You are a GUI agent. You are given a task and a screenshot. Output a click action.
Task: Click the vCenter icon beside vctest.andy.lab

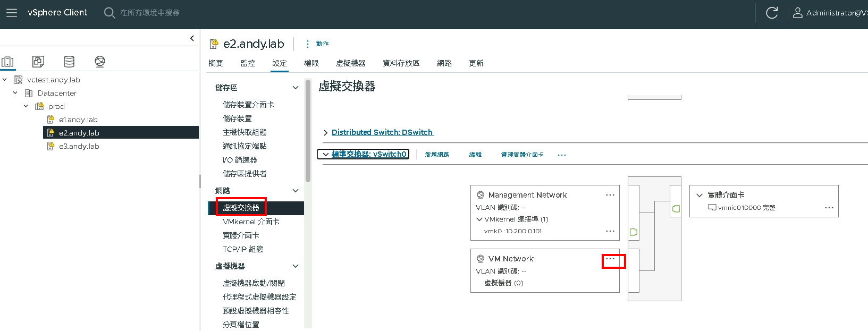(18, 80)
